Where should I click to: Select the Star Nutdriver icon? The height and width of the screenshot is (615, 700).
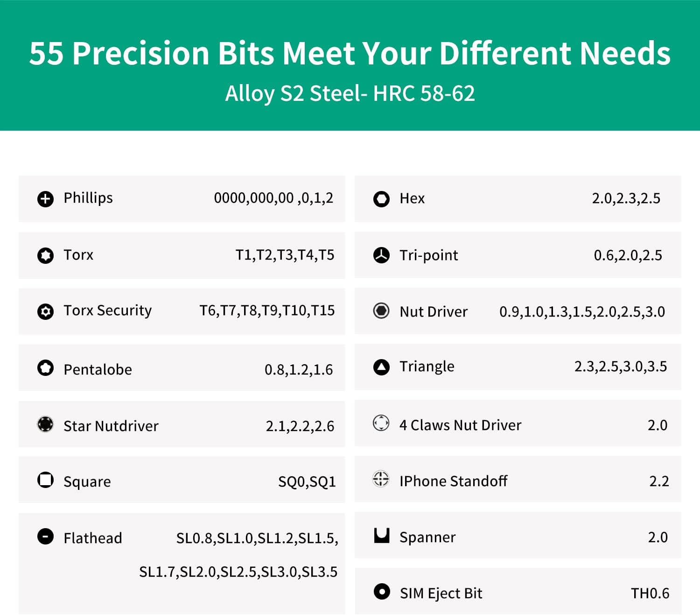coord(45,424)
